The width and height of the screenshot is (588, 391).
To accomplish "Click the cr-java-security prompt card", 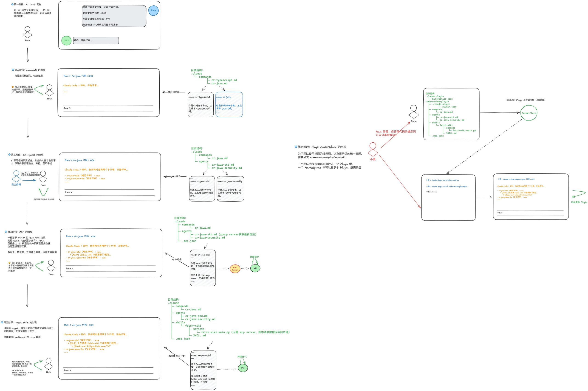I will point(230,189).
